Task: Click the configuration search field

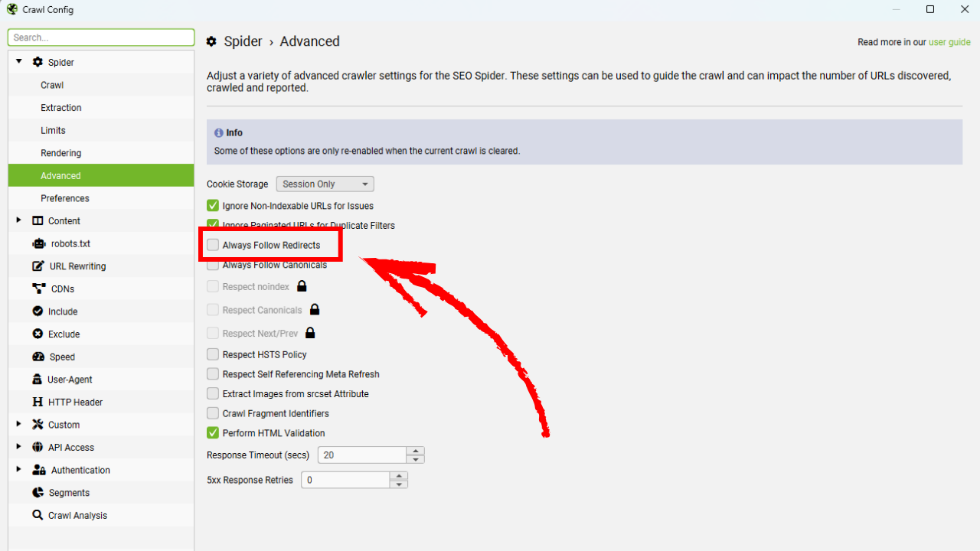Action: 101,37
